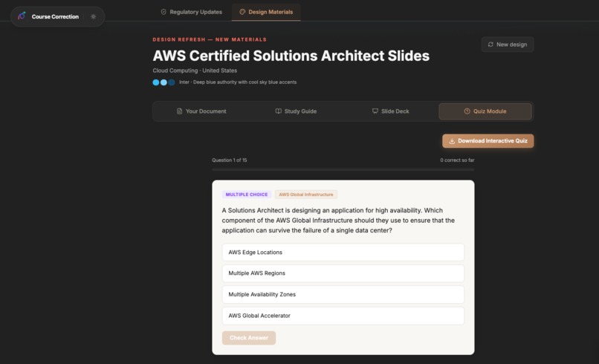This screenshot has height=364, width=599.
Task: Choose answer Multiple AWS Regions
Action: point(343,273)
